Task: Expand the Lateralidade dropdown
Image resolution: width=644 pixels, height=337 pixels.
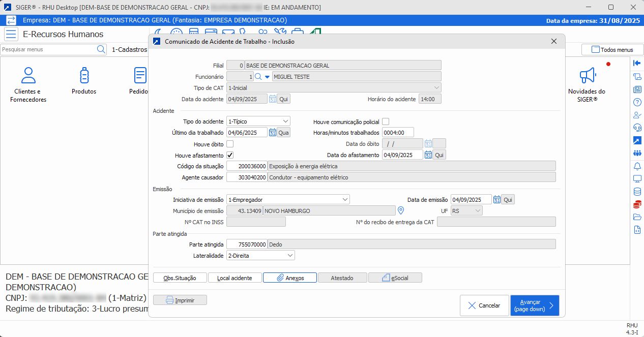Action: tap(289, 256)
